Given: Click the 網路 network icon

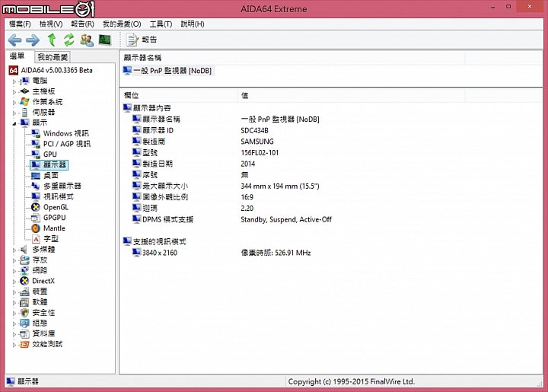Looking at the screenshot, I should 24,270.
